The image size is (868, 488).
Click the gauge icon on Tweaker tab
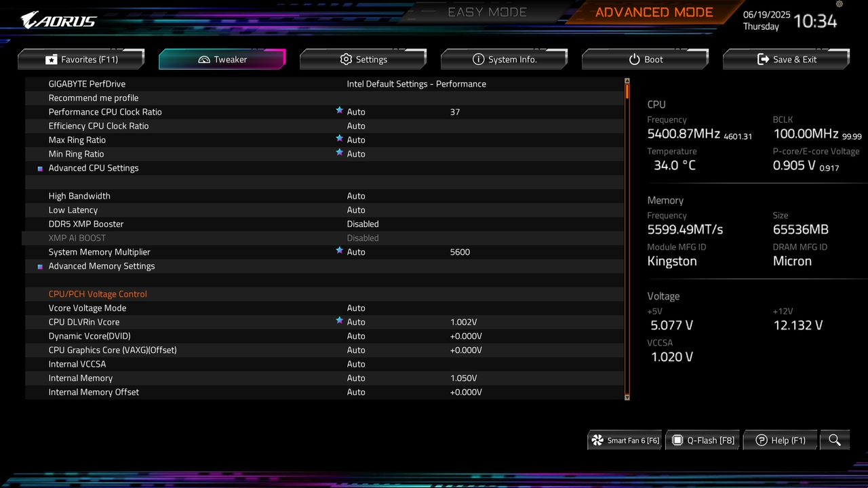[x=204, y=60]
